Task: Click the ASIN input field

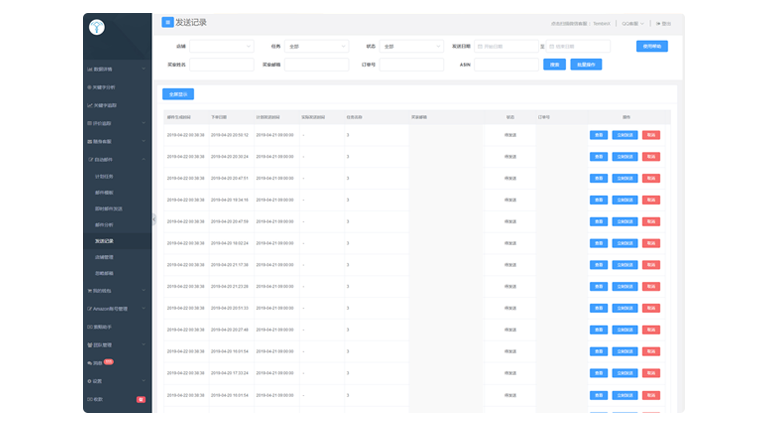Action: [506, 65]
